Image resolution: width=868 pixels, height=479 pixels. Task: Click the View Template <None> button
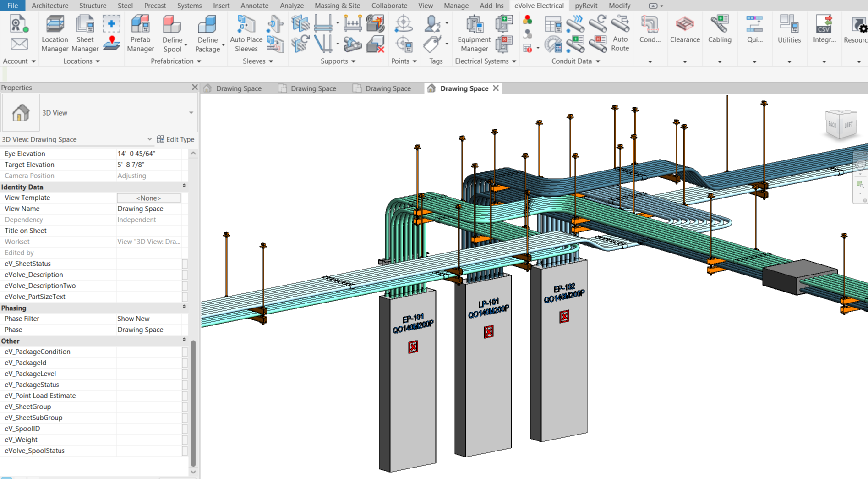click(149, 198)
